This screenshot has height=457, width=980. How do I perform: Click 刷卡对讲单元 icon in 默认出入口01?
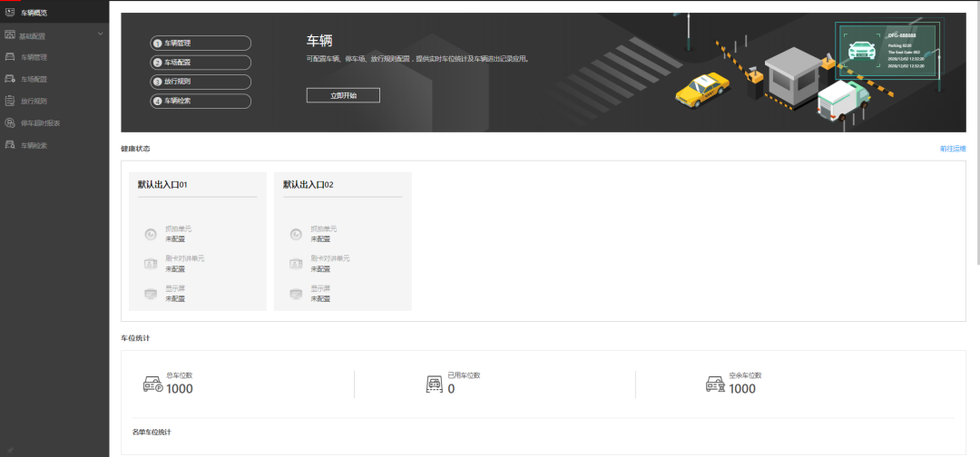151,264
